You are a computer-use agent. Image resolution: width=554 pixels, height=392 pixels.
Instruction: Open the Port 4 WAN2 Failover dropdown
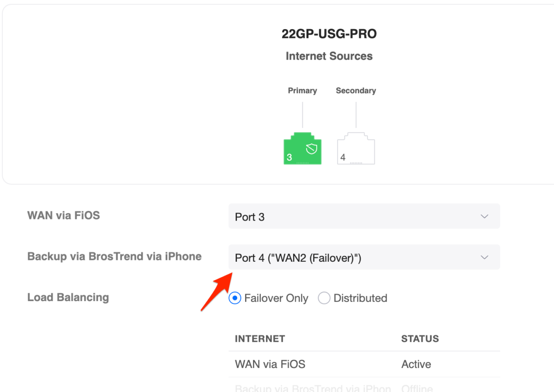pyautogui.click(x=364, y=257)
